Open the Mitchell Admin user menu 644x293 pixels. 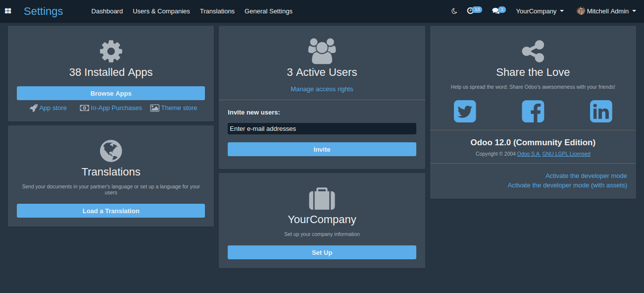coord(606,11)
